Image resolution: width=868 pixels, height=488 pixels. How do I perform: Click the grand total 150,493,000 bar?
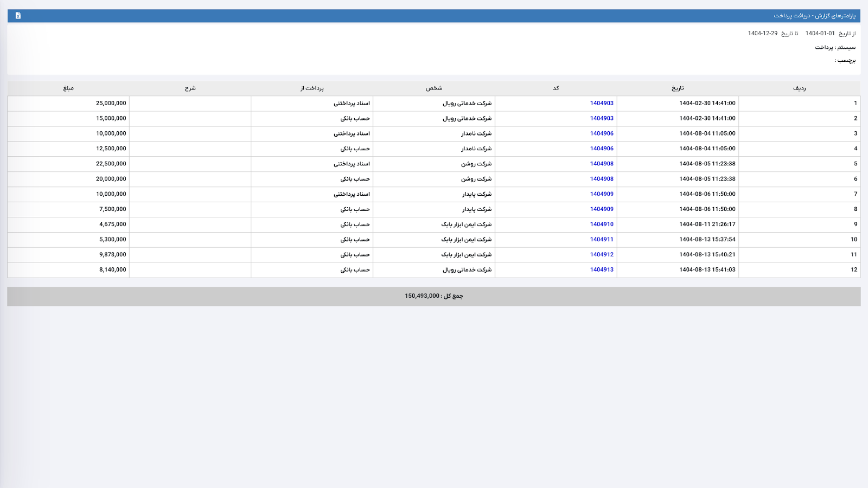pos(434,296)
